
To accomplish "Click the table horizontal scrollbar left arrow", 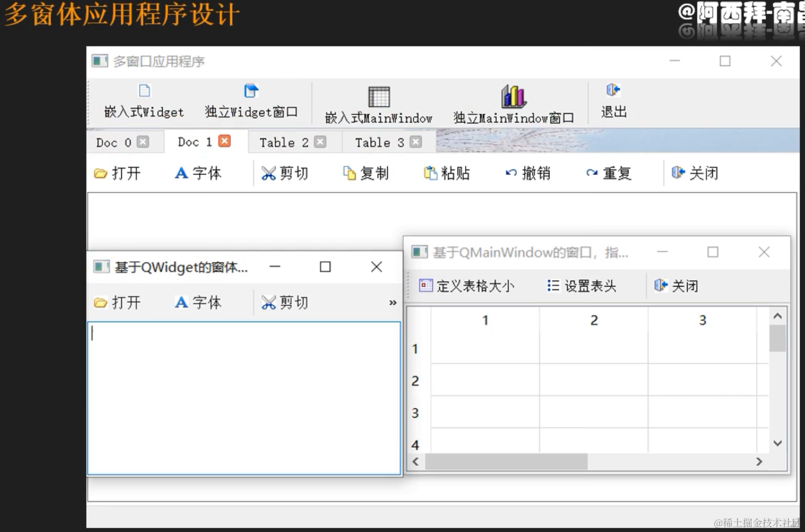I will [x=416, y=462].
